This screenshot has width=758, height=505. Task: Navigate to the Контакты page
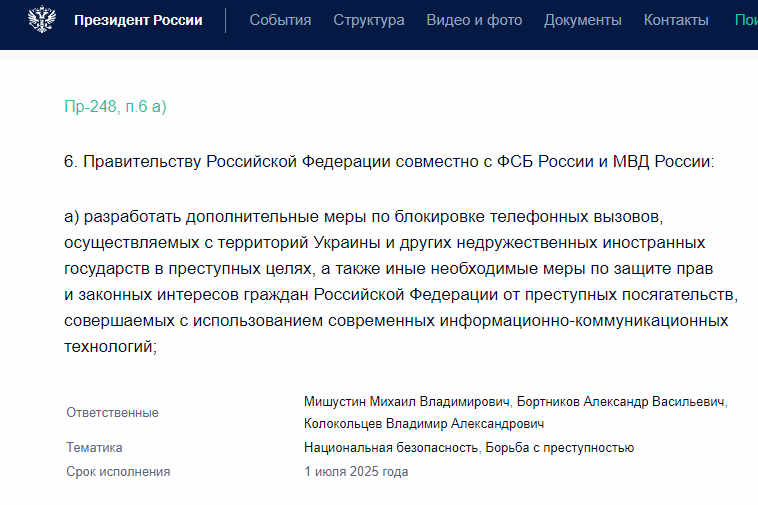[676, 21]
